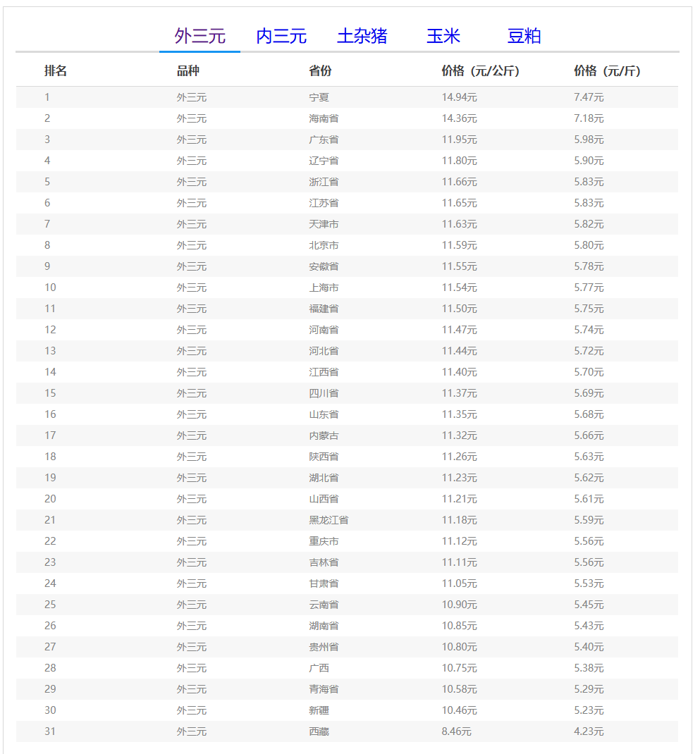
Task: Select the 11.59元 price value
Action: 460,245
